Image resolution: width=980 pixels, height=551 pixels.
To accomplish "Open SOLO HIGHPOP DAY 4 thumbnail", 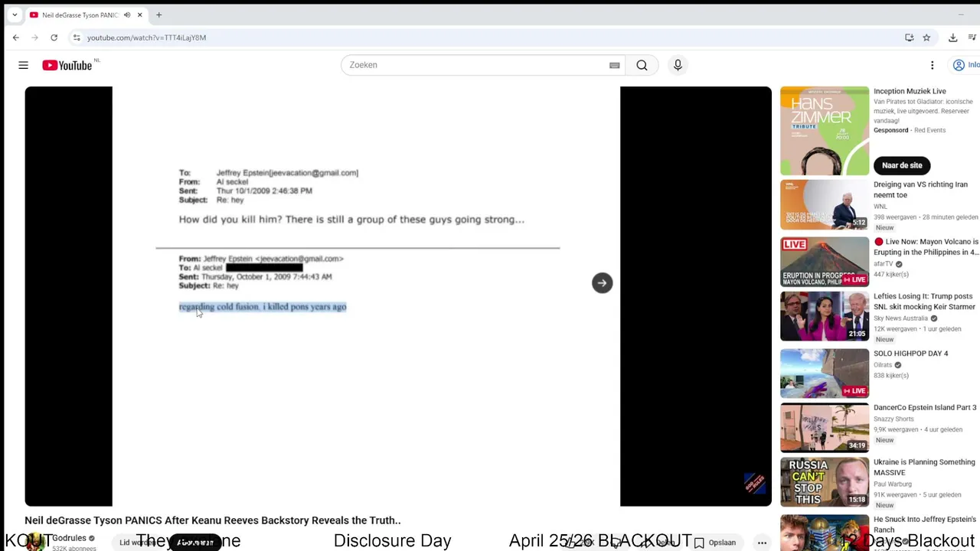I will (825, 373).
